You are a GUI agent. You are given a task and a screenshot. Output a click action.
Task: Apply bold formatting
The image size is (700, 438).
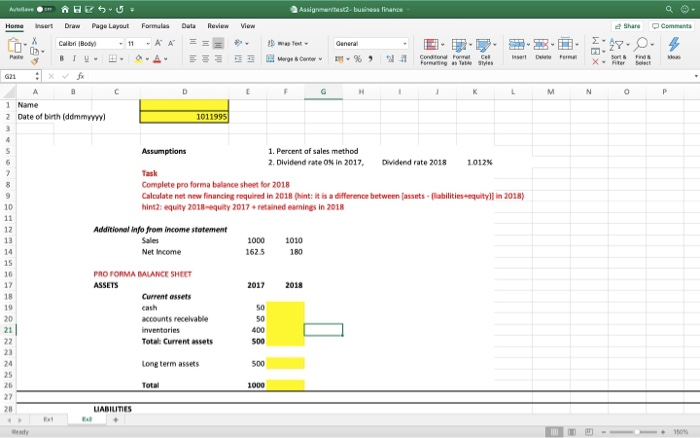point(62,58)
